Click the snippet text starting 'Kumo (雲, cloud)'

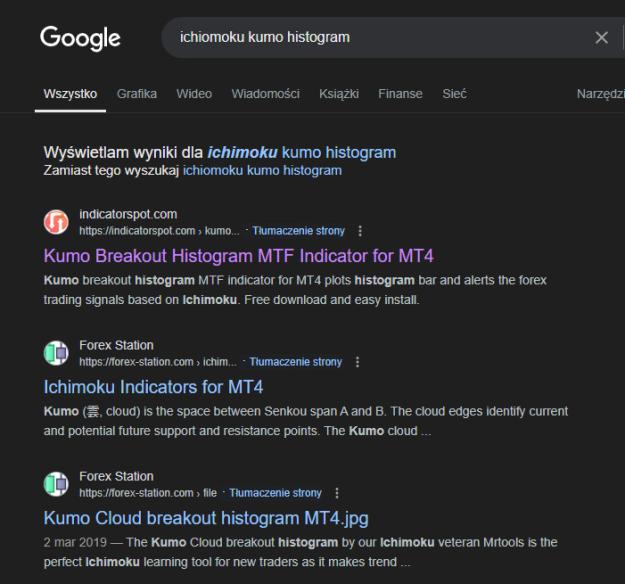pos(306,421)
